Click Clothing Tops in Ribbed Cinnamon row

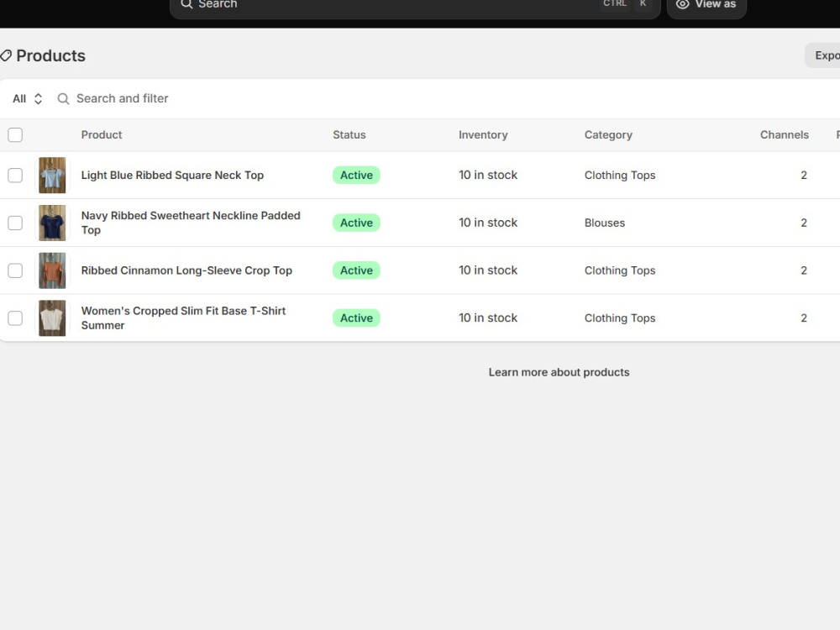pos(620,270)
